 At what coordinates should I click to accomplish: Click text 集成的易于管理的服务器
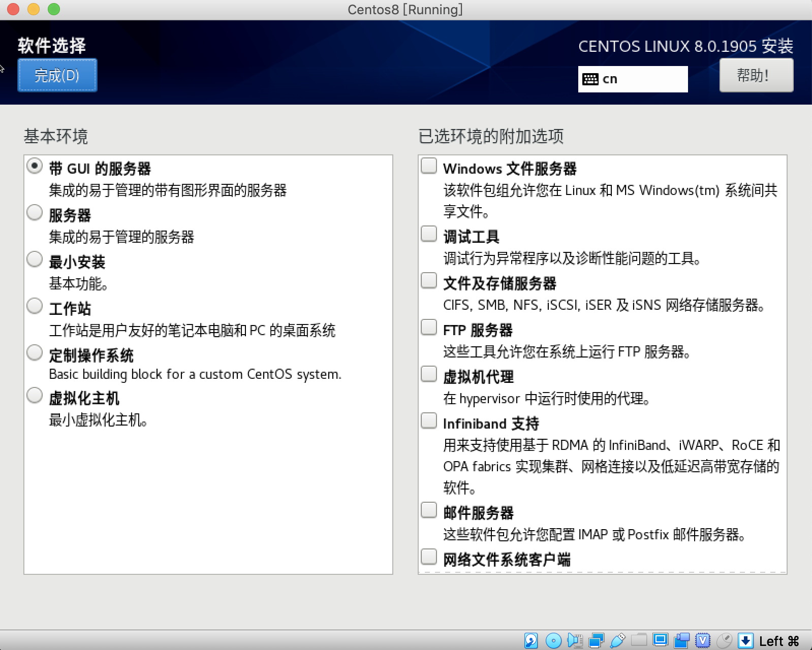click(121, 237)
